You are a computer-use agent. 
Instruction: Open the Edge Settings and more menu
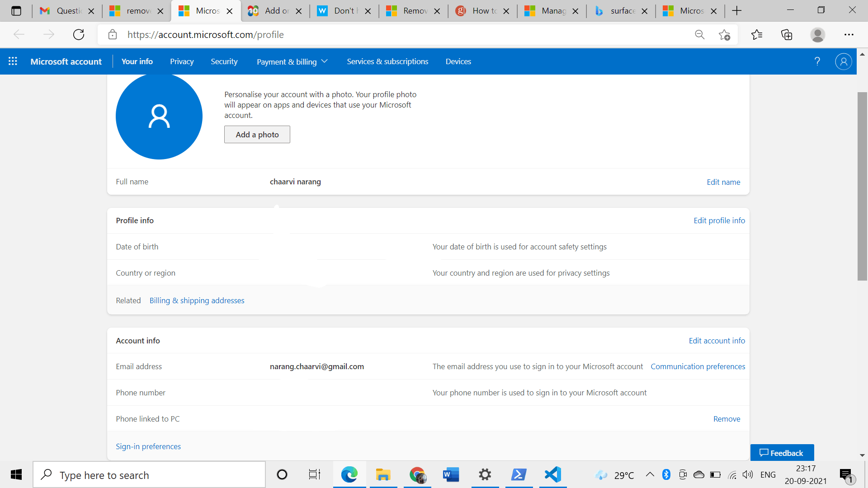tap(849, 35)
